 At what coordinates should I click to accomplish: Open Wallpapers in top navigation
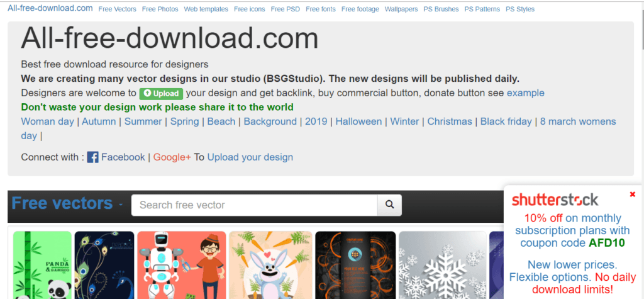click(x=401, y=9)
